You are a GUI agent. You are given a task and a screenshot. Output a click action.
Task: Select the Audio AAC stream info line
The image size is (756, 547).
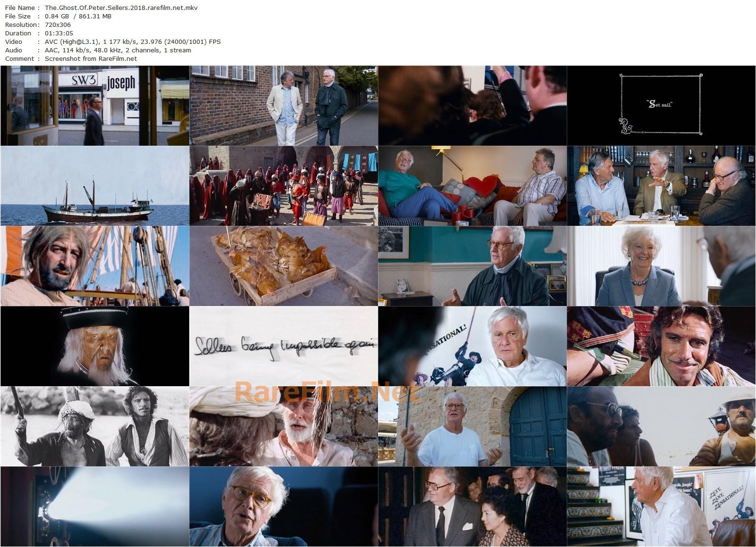pyautogui.click(x=118, y=50)
